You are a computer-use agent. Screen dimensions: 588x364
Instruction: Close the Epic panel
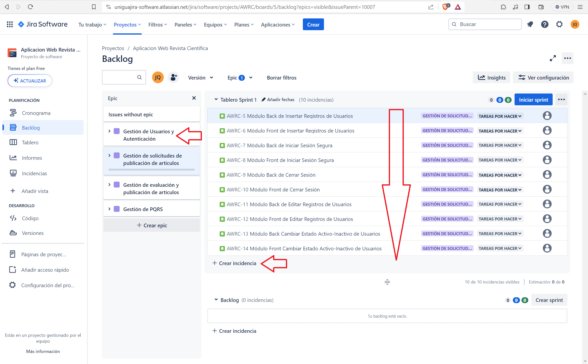coord(194,98)
